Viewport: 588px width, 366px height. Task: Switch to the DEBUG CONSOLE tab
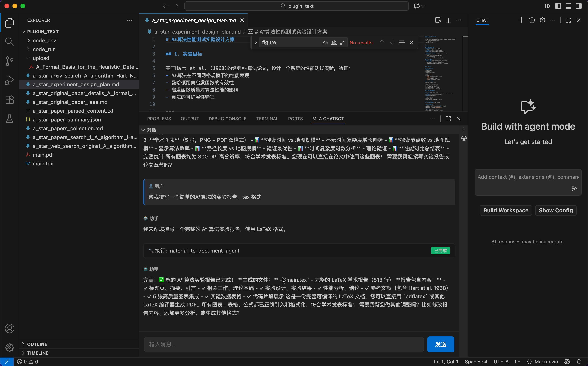coord(228,119)
